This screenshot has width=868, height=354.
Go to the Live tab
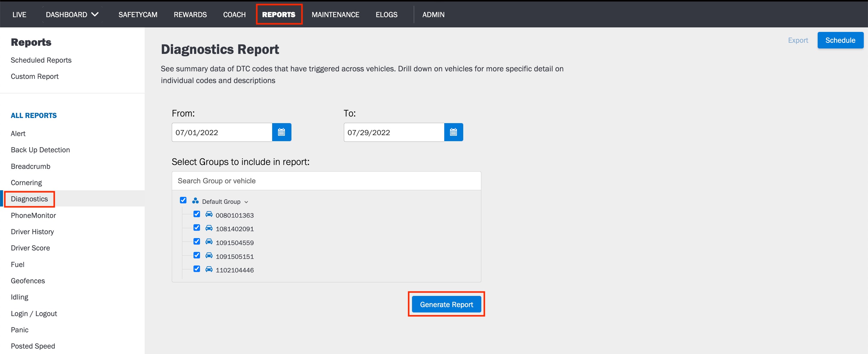coord(19,14)
